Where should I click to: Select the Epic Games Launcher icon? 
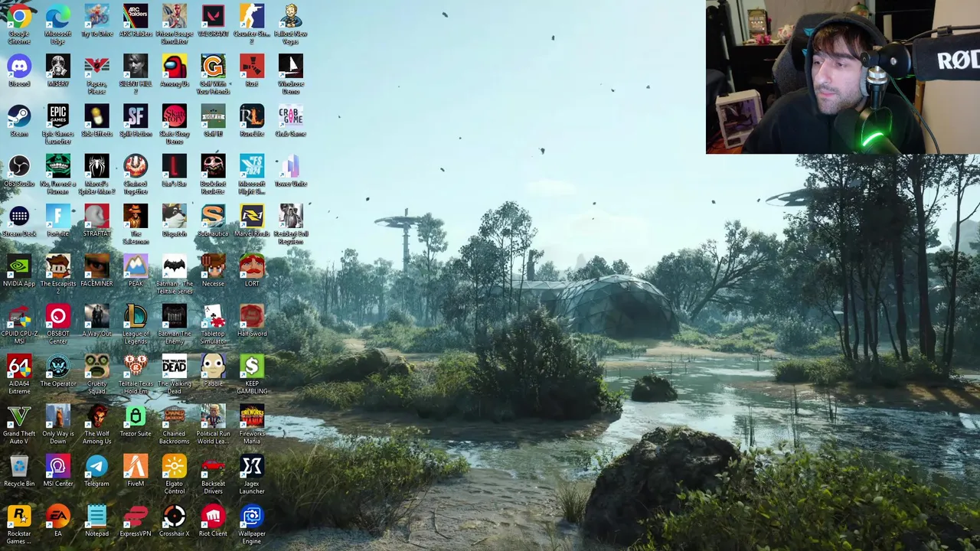coord(58,116)
